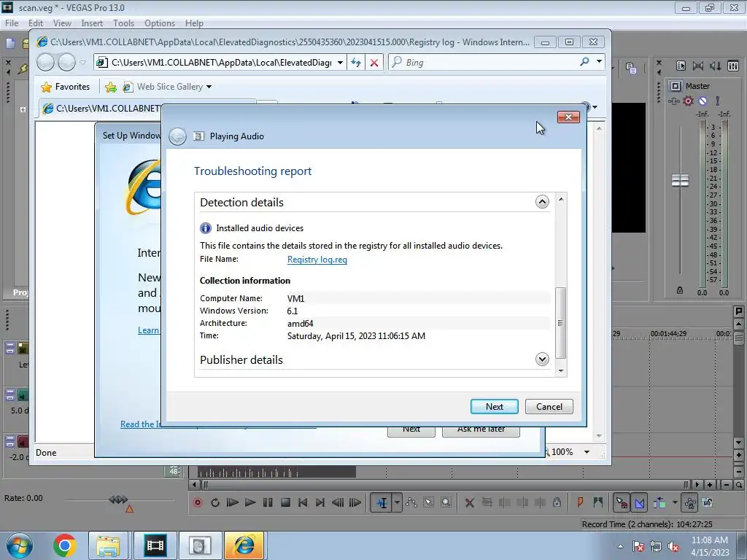747x560 pixels.
Task: Go to End with the transport button
Action: pos(320,502)
